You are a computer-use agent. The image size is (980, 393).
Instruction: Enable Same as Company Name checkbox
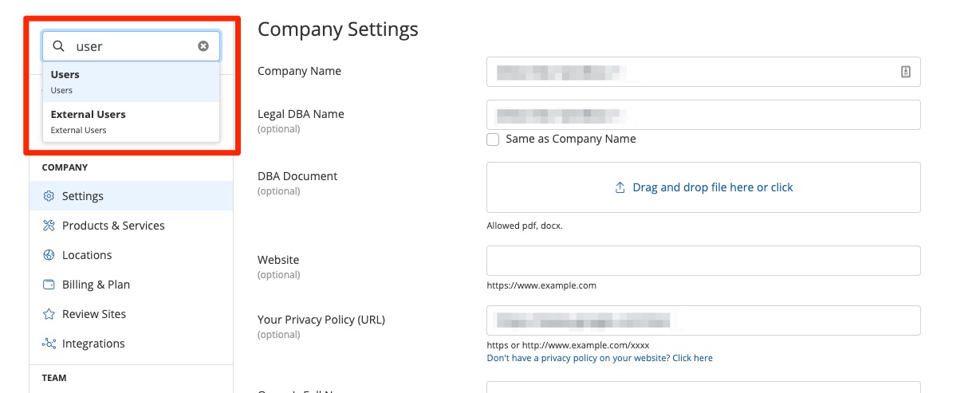point(494,140)
